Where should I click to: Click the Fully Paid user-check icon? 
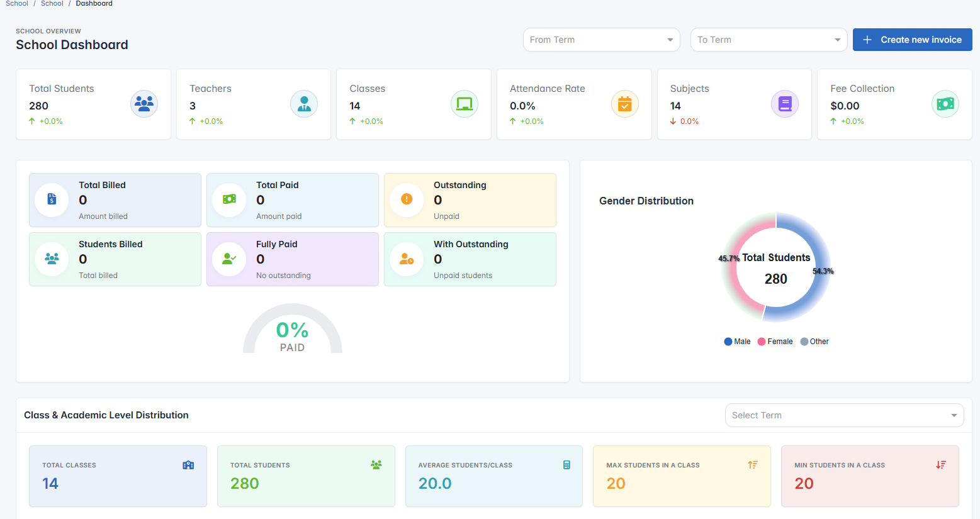click(x=229, y=259)
